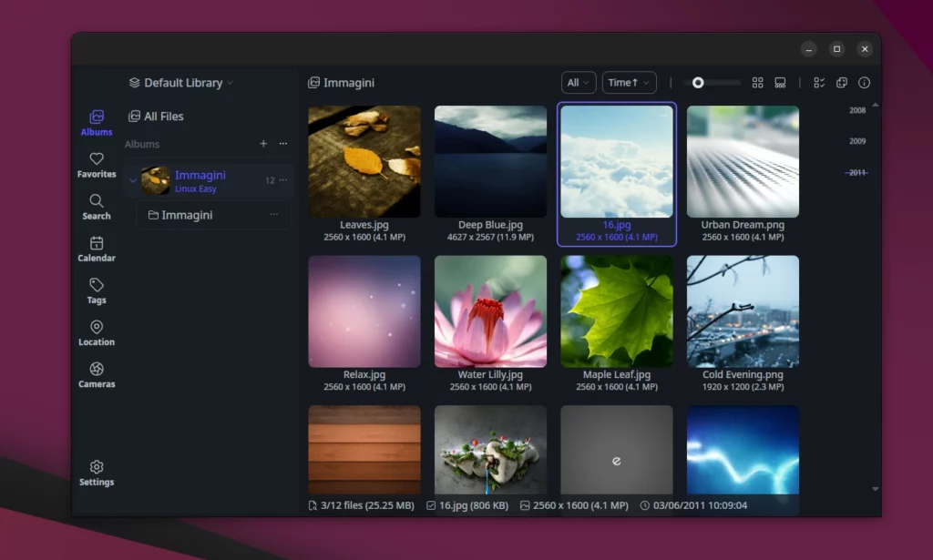Viewport: 933px width, 560px height.
Task: Collapse the Immagini album tree
Action: click(133, 179)
